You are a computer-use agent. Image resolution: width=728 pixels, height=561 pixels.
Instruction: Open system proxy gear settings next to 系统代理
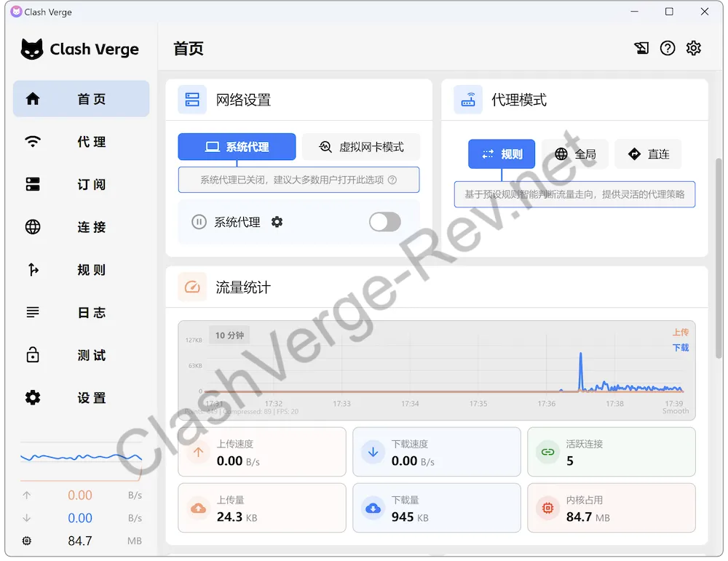click(277, 222)
